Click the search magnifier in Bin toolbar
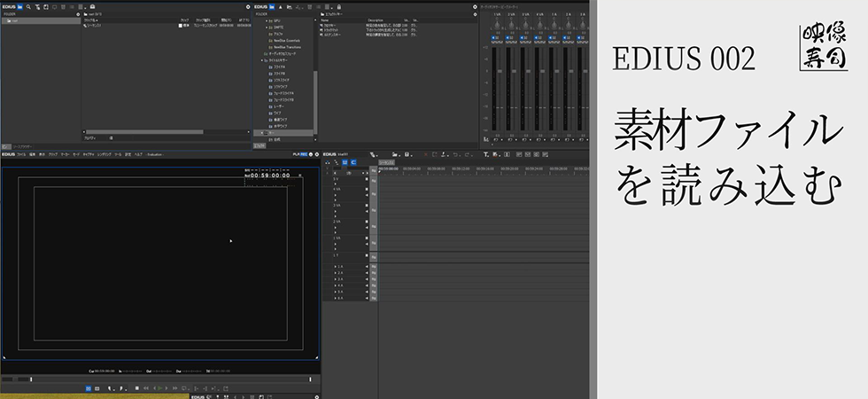This screenshot has width=868, height=399. [x=28, y=7]
